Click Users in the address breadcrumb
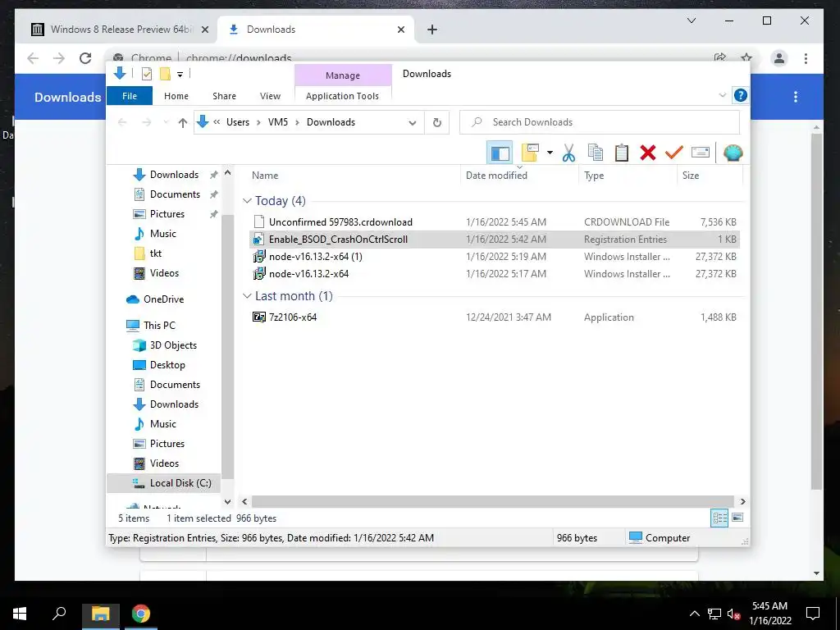Image resolution: width=840 pixels, height=630 pixels. (237, 122)
